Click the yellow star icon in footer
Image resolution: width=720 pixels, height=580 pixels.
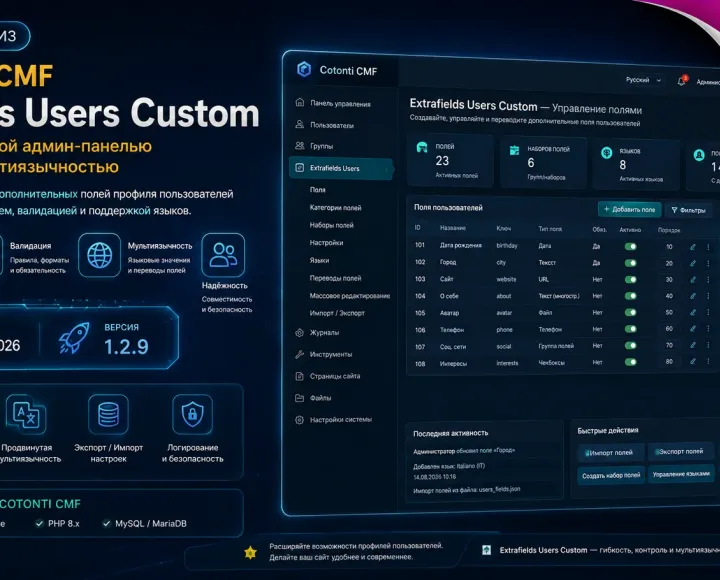pos(250,552)
